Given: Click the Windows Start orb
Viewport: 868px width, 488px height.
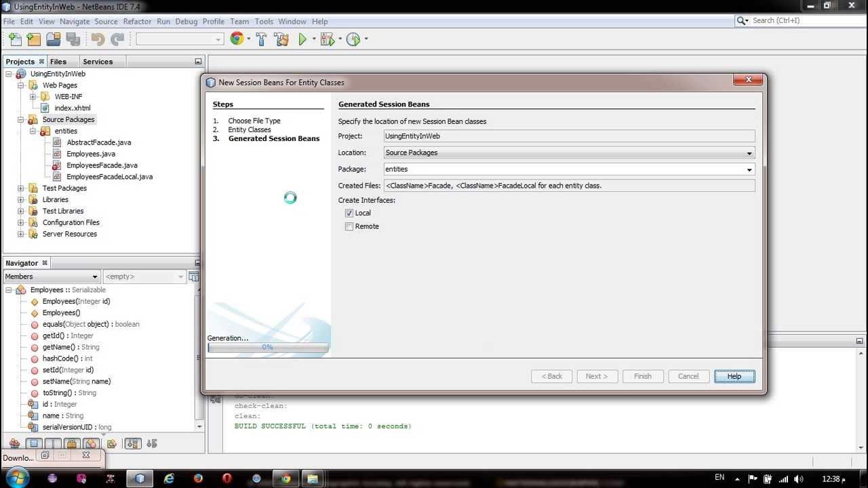Looking at the screenshot, I should pos(17,477).
